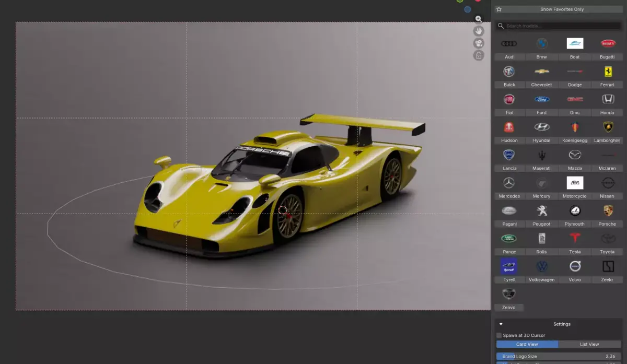The image size is (627, 364).
Task: Click the GMC red logo
Action: click(575, 99)
